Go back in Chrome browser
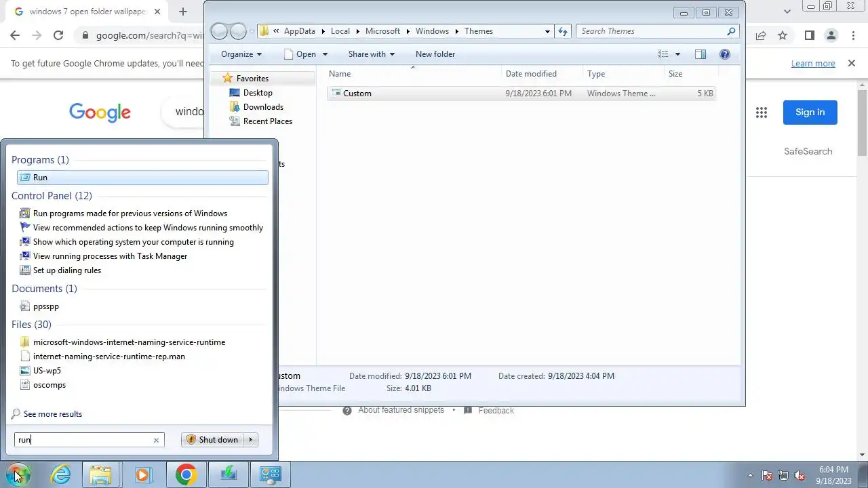Screen dimensions: 868x488 [x=15, y=35]
